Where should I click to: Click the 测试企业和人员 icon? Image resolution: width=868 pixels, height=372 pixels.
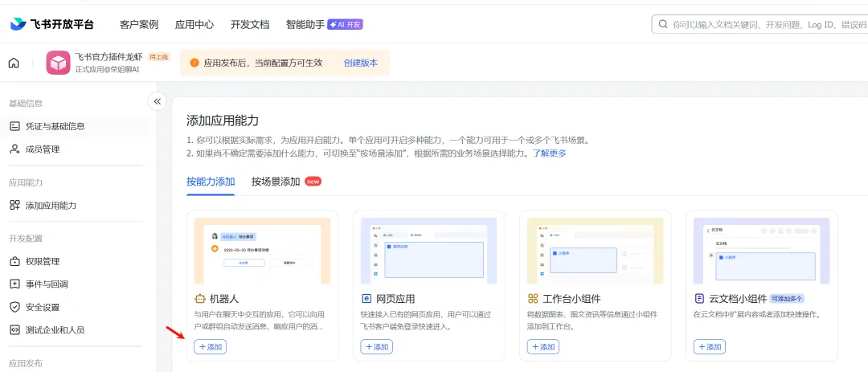[x=15, y=330]
